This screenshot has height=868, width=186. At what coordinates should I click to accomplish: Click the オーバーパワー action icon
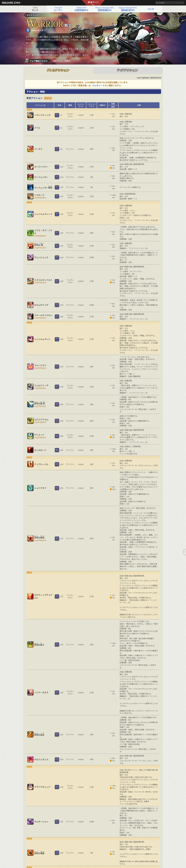click(30, 167)
